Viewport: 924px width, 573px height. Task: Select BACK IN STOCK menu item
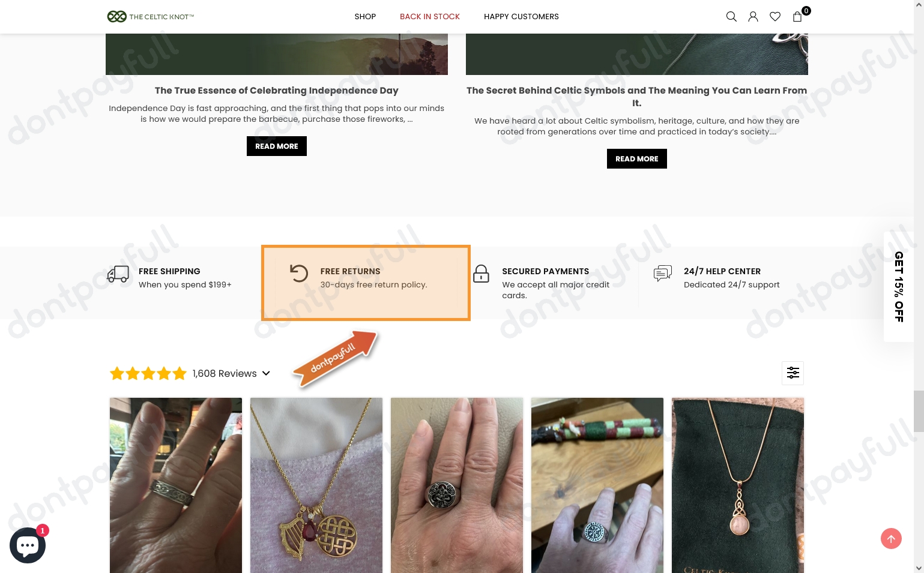[429, 16]
